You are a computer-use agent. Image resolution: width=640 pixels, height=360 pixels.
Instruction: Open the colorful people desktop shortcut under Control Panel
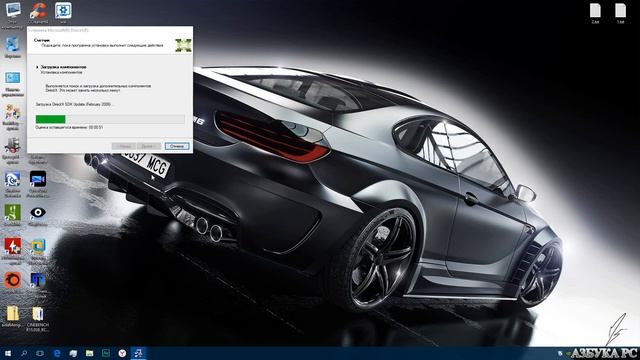[x=13, y=113]
